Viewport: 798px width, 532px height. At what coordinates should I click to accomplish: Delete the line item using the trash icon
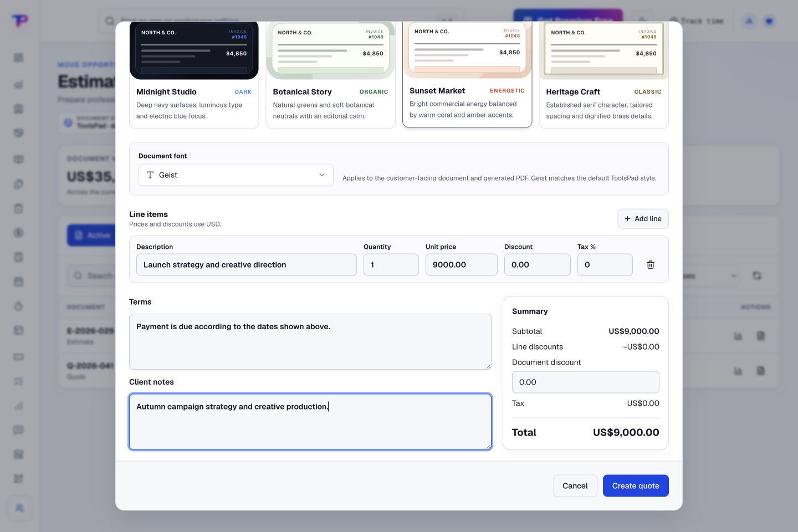[x=651, y=265]
